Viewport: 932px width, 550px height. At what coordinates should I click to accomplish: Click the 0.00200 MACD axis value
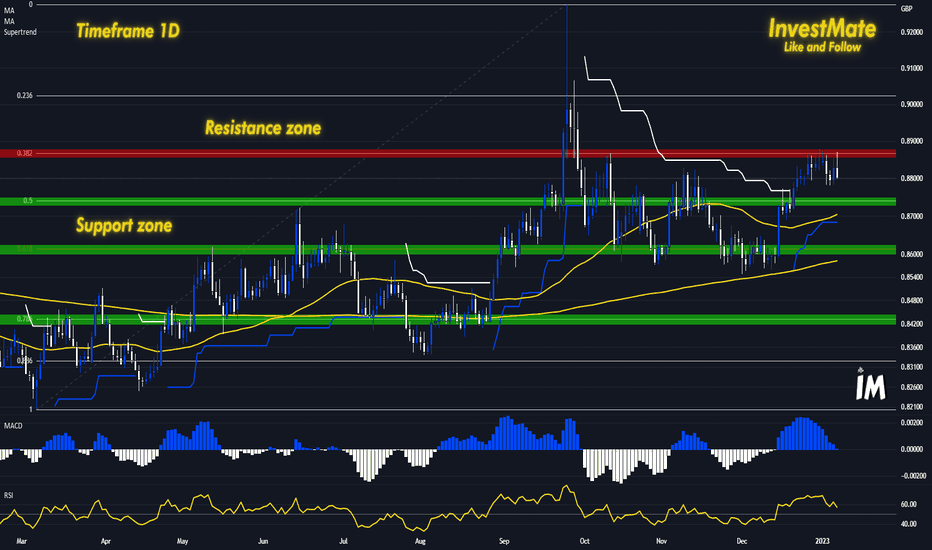coord(912,422)
